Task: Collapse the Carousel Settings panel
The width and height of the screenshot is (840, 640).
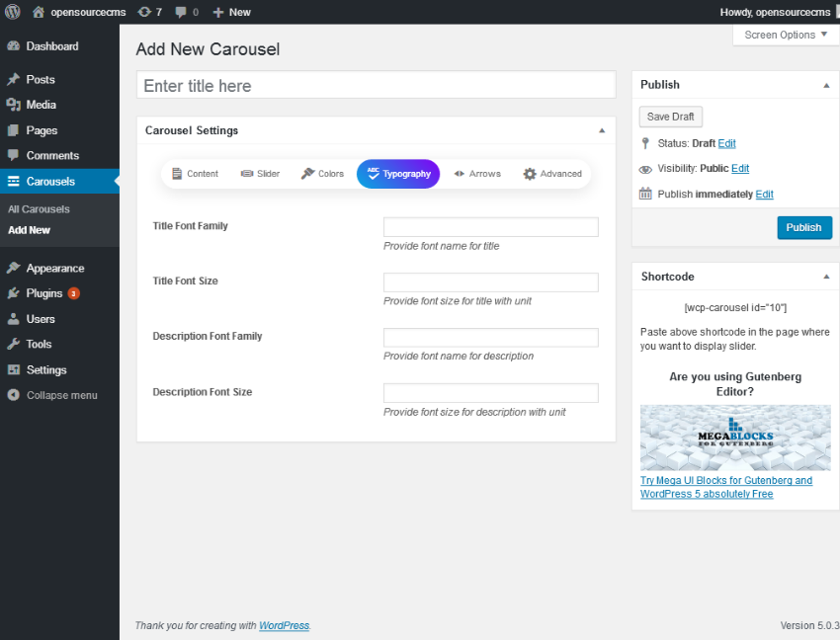Action: [602, 130]
